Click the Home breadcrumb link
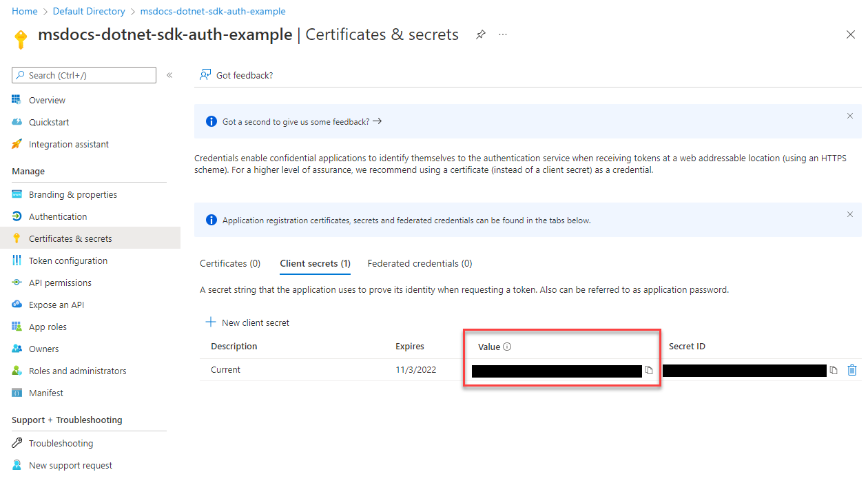Image resolution: width=868 pixels, height=483 pixels. pos(25,11)
